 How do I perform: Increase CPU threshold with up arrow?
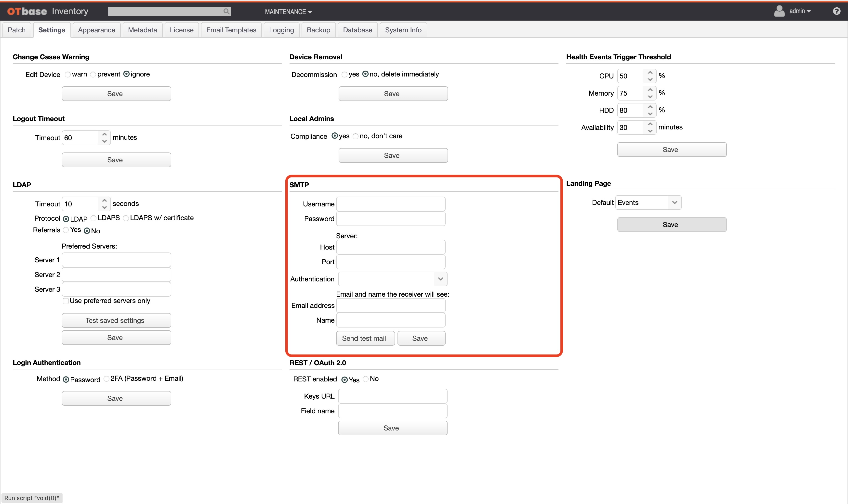[650, 72]
